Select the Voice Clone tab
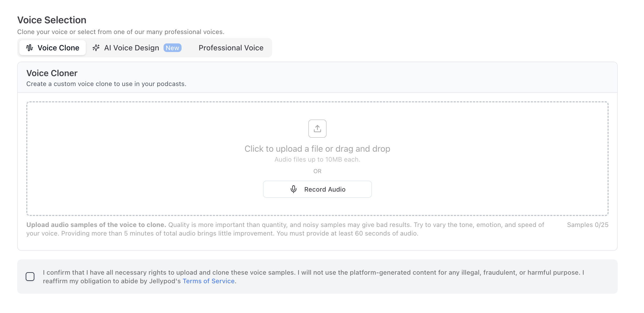644x313 pixels. click(x=53, y=48)
